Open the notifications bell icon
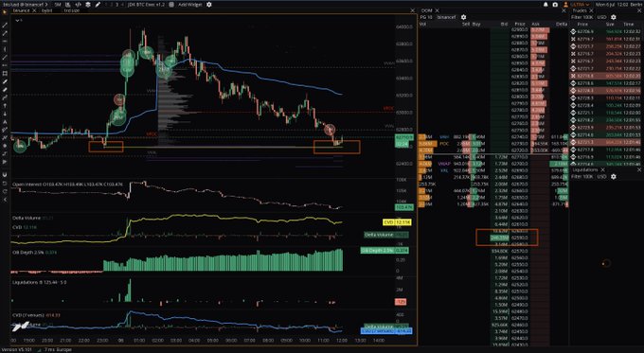 pos(546,4)
